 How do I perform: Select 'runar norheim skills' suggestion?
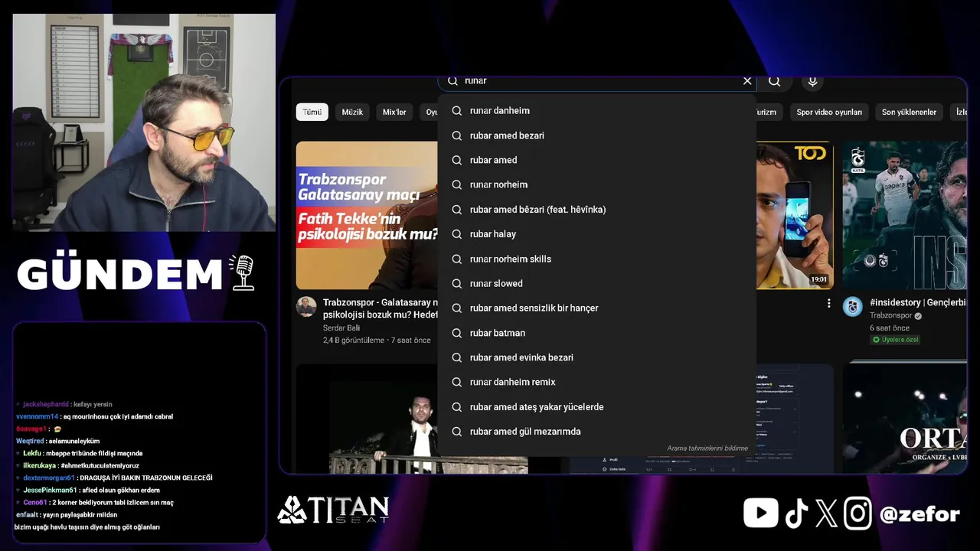[x=597, y=259]
